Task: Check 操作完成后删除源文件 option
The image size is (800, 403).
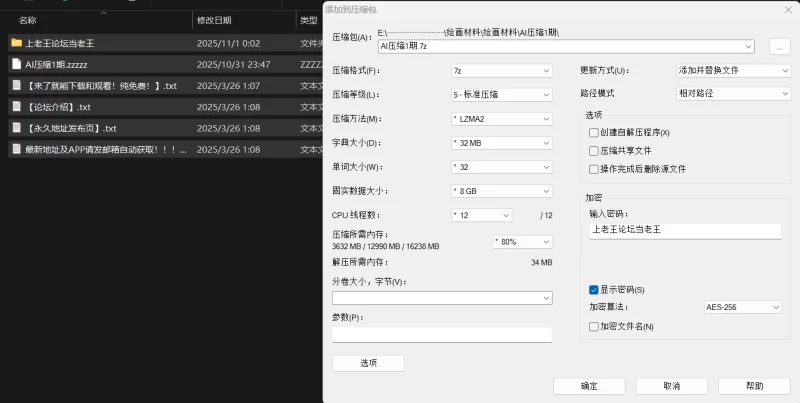Action: [x=593, y=169]
